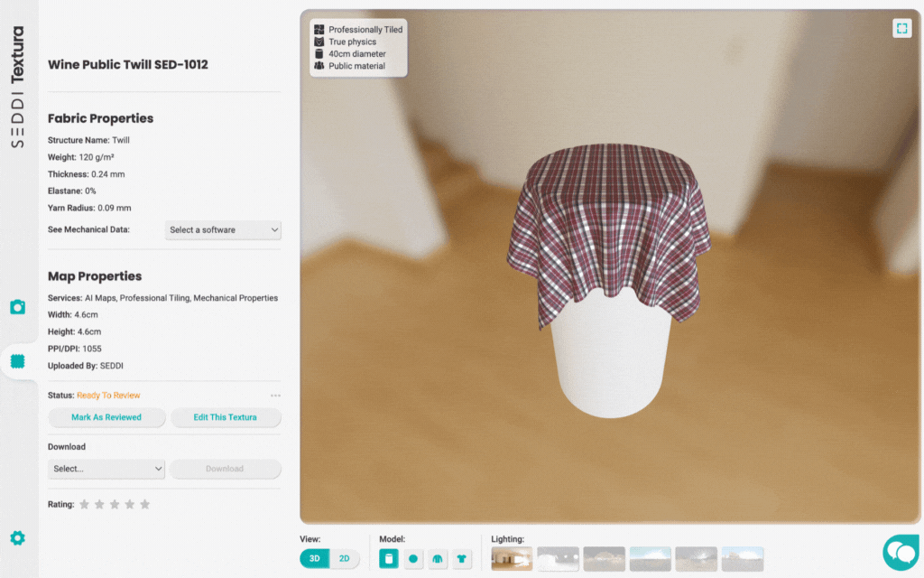The height and width of the screenshot is (578, 924).
Task: Open the camera capture panel in sidebar
Action: click(17, 307)
